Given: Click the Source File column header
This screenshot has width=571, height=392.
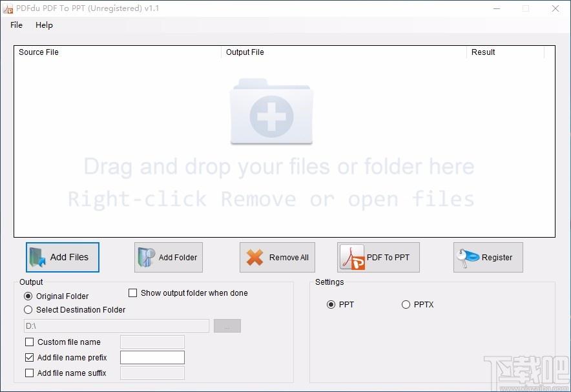Looking at the screenshot, I should (x=118, y=52).
